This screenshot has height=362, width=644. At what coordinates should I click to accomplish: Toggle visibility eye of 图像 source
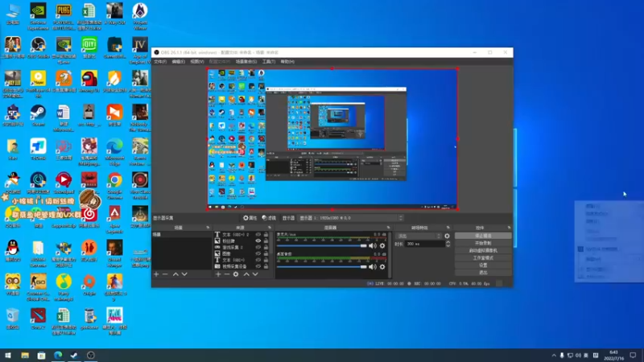tap(258, 253)
